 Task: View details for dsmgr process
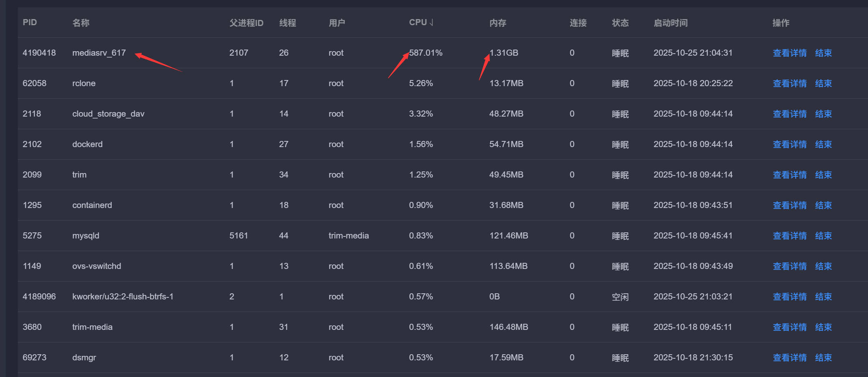[x=789, y=358]
